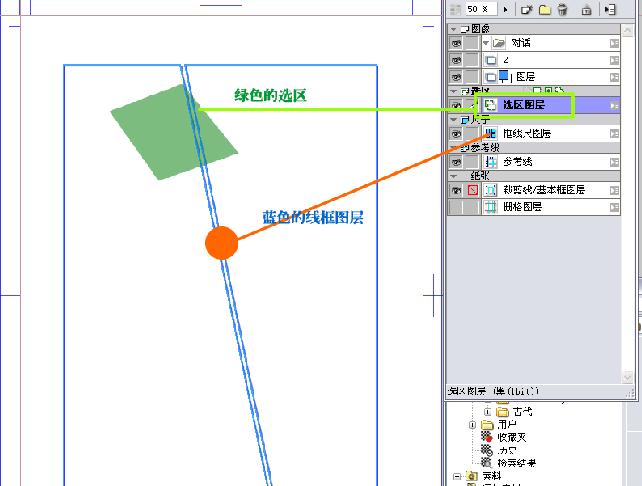
Task: Click the frame ruler layer type icon
Action: tap(491, 133)
